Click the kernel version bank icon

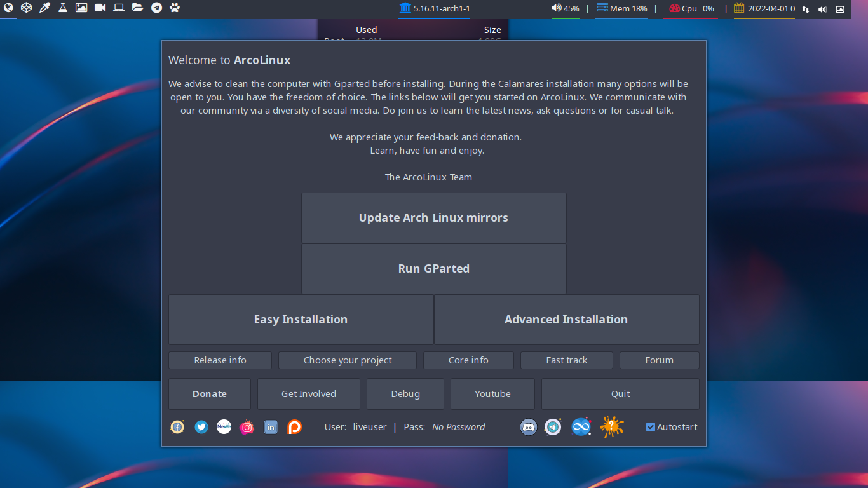[x=405, y=8]
